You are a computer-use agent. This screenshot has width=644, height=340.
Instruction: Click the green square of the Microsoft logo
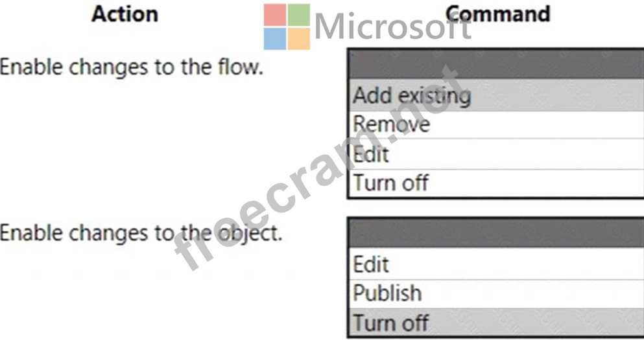pyautogui.click(x=298, y=15)
